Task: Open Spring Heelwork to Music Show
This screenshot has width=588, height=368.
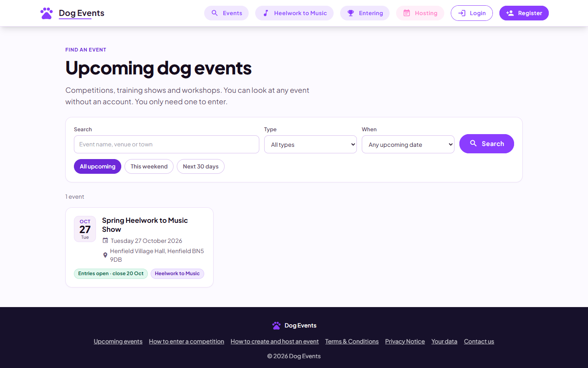Action: click(x=145, y=225)
